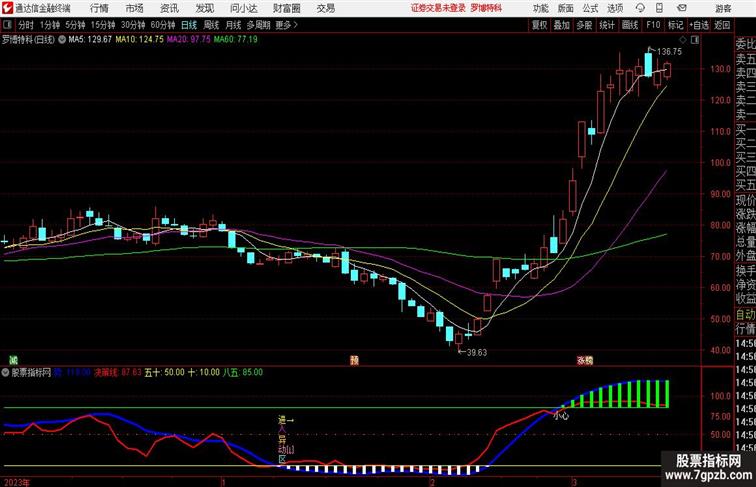756x487 pixels.
Task: Open the 问小达 menu
Action: tap(244, 8)
